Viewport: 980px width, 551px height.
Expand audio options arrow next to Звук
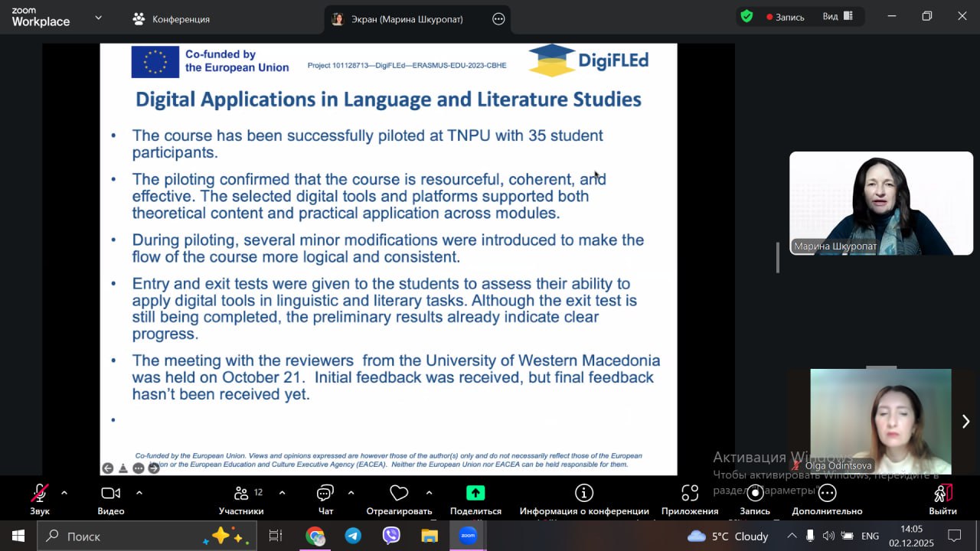tap(64, 493)
